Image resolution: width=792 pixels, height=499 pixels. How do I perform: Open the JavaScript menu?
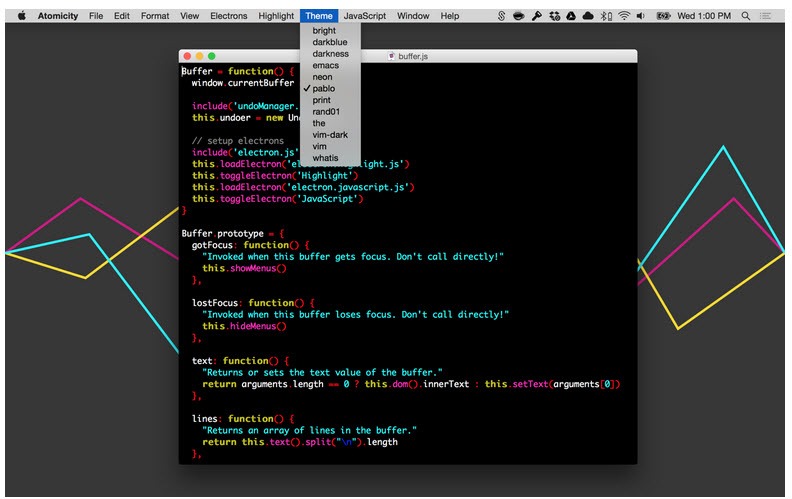[x=365, y=16]
